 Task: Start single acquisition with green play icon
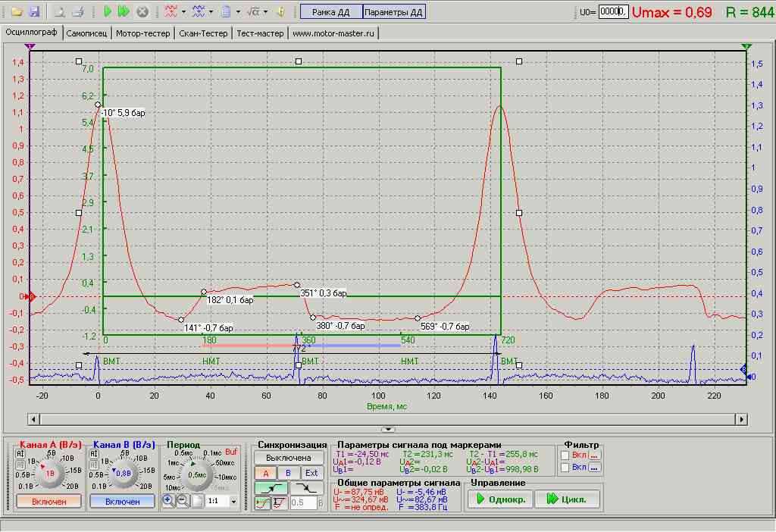coord(108,12)
